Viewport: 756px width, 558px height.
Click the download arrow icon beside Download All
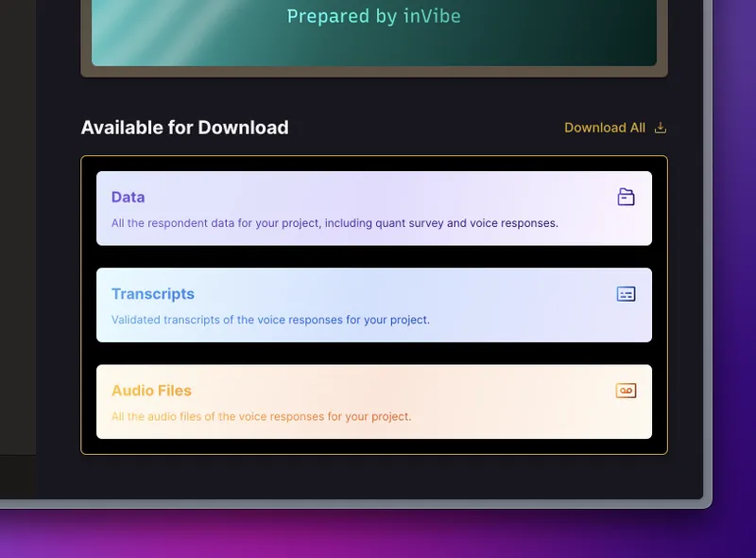tap(661, 128)
